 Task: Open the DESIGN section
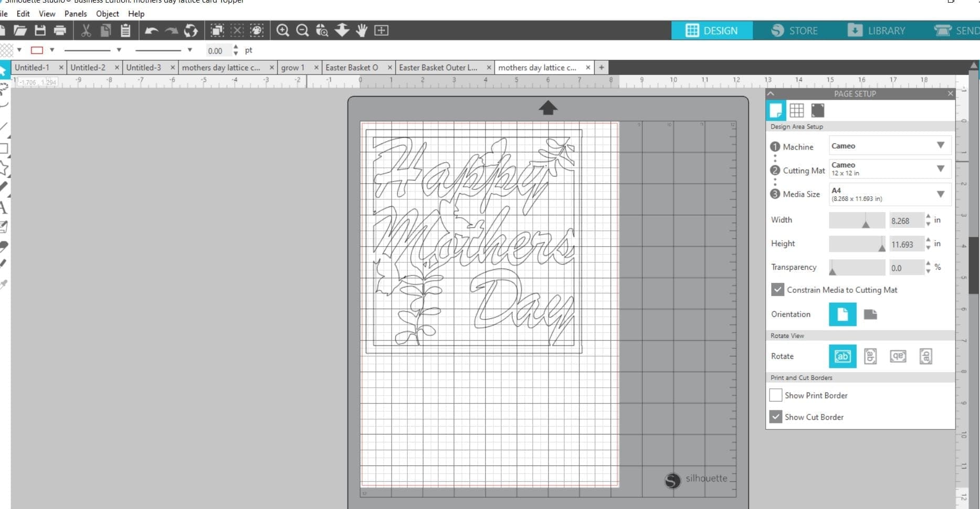pos(712,30)
